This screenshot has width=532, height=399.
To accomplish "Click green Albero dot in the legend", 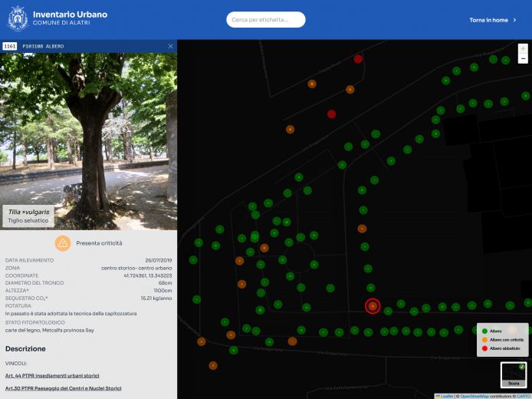I will tap(484, 331).
